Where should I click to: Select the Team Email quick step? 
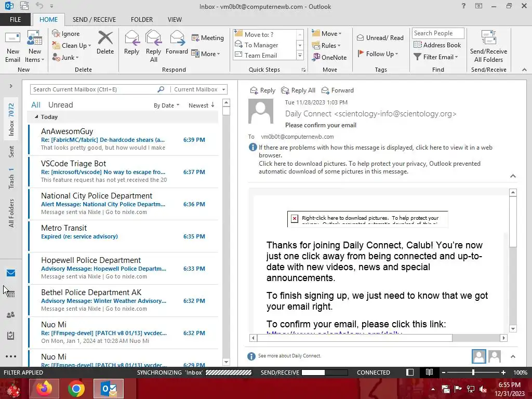[x=265, y=55]
